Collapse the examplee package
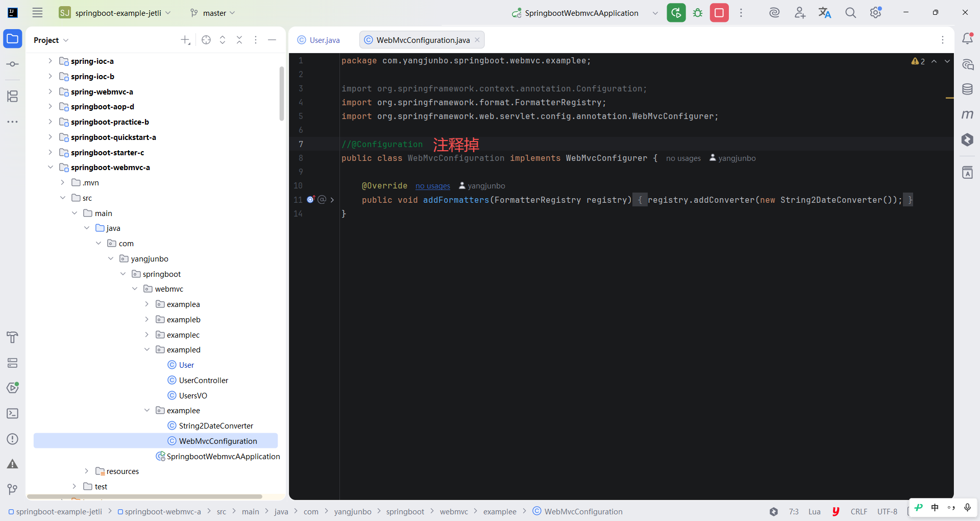Viewport: 980px width, 521px height. [x=147, y=410]
